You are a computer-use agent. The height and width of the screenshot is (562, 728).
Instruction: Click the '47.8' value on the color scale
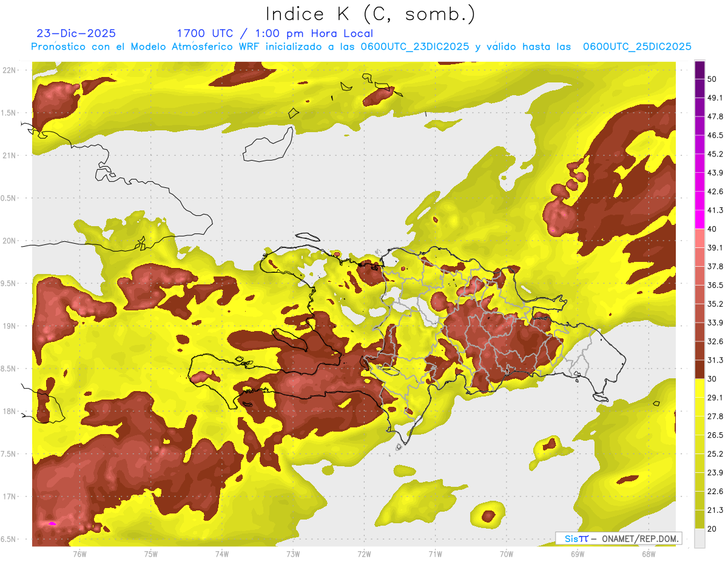715,116
